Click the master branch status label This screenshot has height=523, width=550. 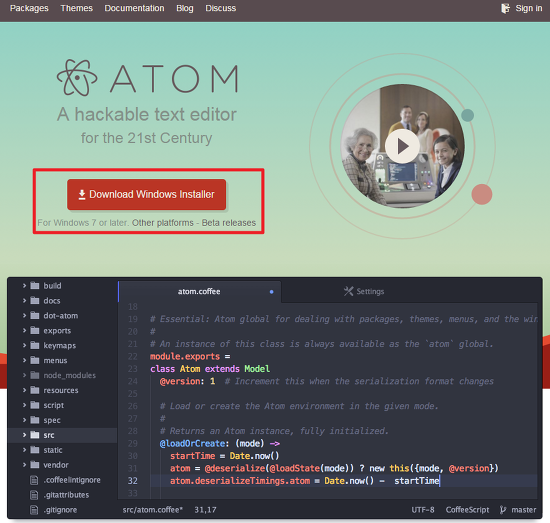tap(524, 510)
